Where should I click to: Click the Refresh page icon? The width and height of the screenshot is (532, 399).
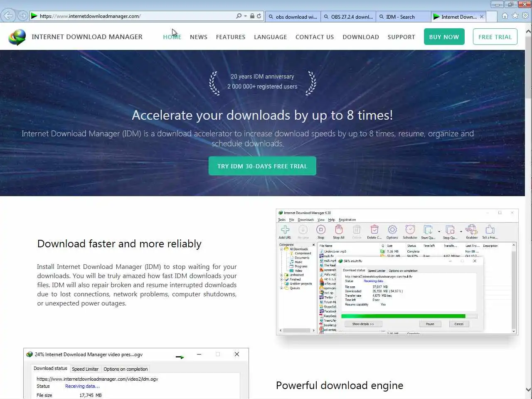[259, 16]
